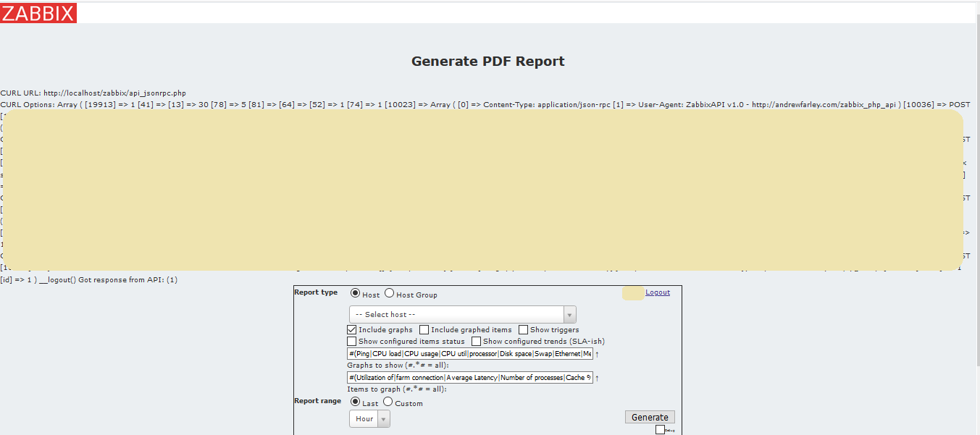Enable the Include graphed items checkbox
This screenshot has width=980, height=435.
pyautogui.click(x=424, y=329)
